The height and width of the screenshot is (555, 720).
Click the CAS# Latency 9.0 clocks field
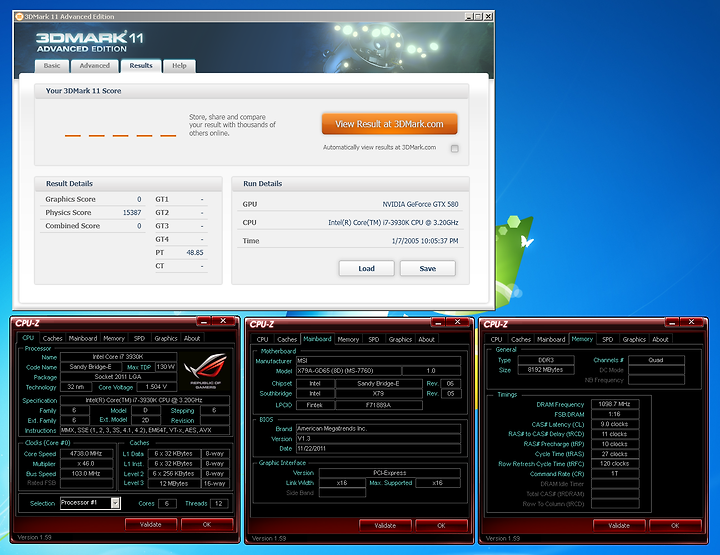point(614,424)
